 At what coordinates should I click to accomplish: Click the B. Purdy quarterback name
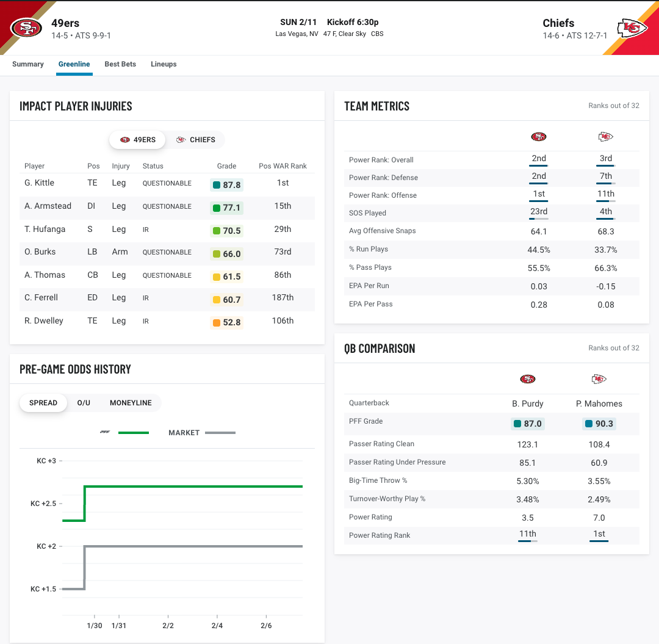[527, 403]
